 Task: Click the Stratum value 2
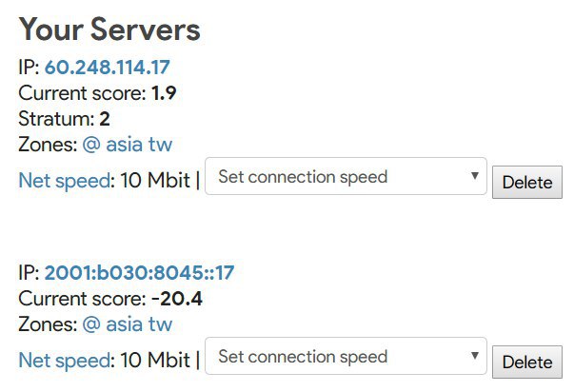(105, 119)
